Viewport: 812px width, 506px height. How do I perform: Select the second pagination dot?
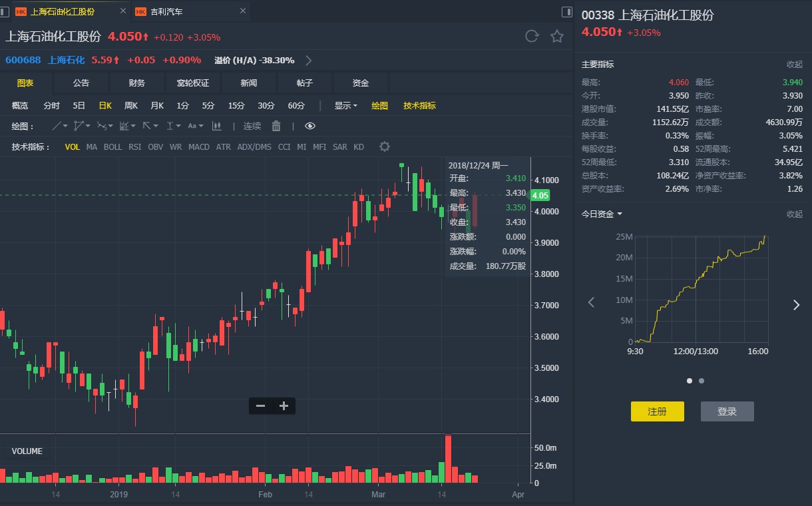coord(702,381)
